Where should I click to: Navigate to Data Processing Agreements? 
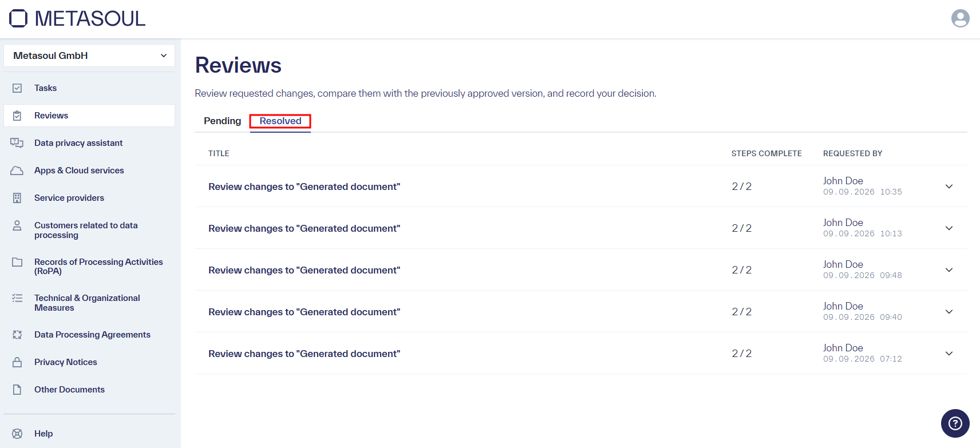[x=89, y=335]
